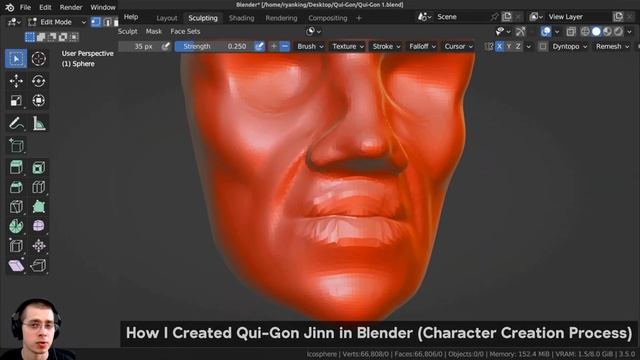Select the Knife tool
Image resolution: width=640 pixels, height=360 pixels.
click(x=16, y=207)
